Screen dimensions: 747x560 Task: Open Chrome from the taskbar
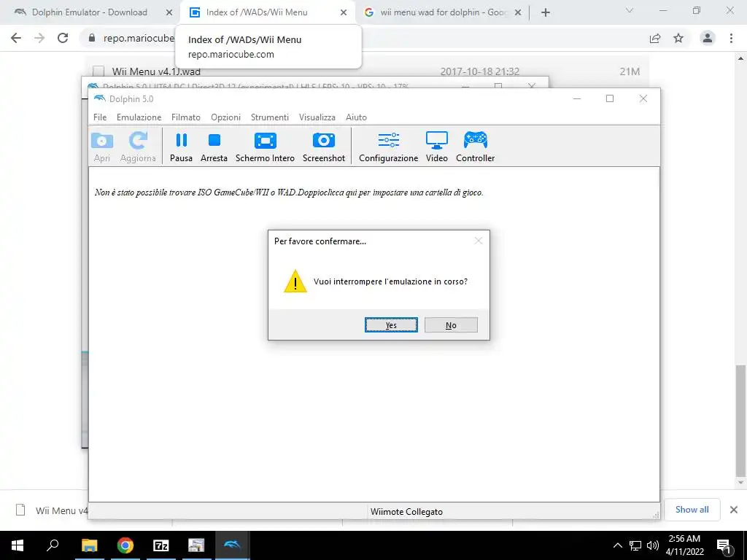[x=125, y=545]
